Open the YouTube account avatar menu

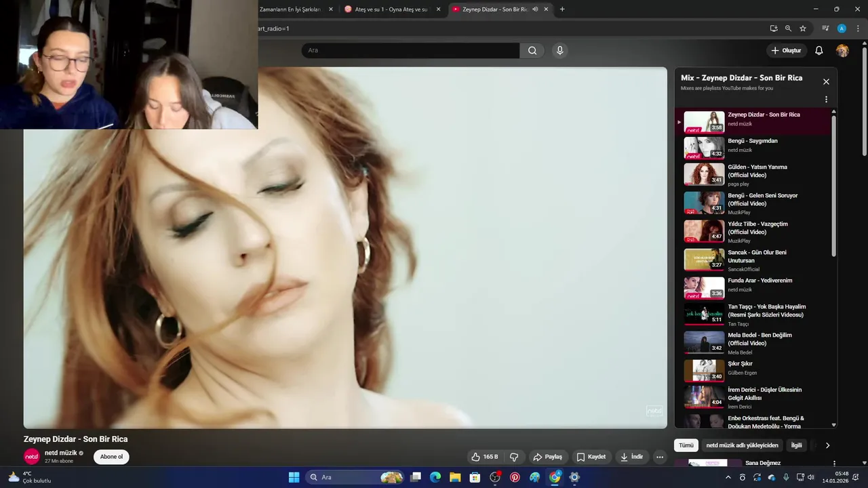click(x=842, y=50)
